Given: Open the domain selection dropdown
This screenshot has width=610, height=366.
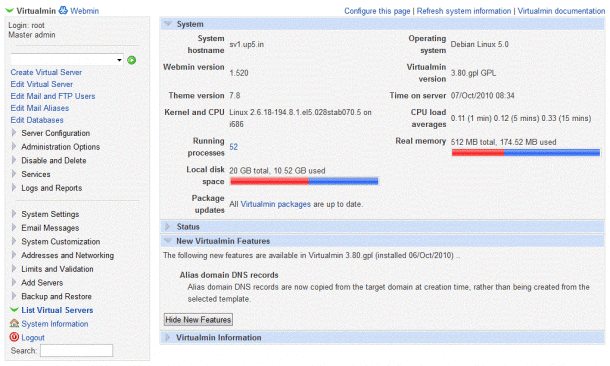Looking at the screenshot, I should pos(67,60).
